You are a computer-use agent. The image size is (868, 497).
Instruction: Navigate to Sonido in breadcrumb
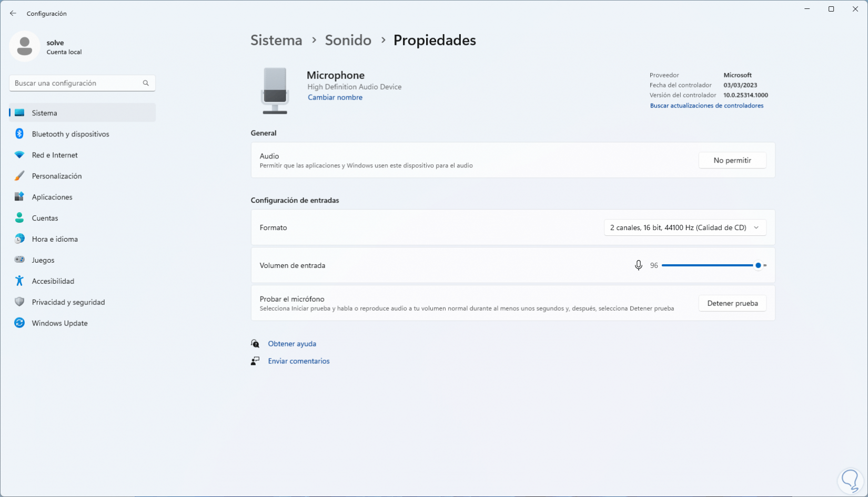[348, 40]
